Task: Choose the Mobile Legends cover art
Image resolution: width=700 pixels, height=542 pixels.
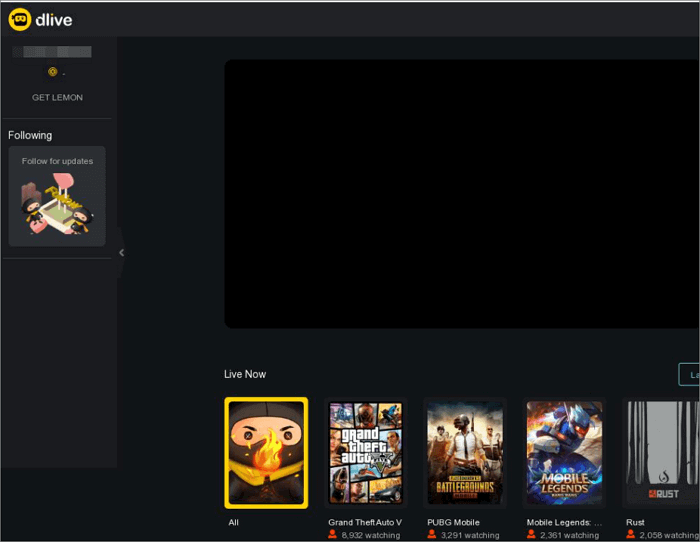Action: point(564,452)
